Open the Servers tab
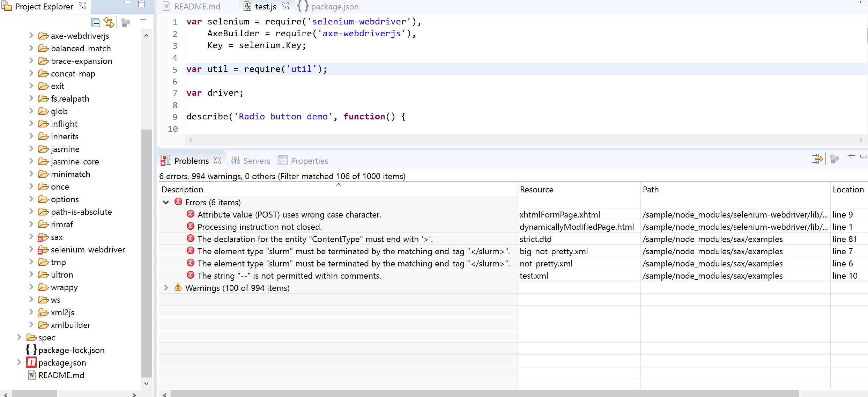The height and width of the screenshot is (397, 868). 256,160
